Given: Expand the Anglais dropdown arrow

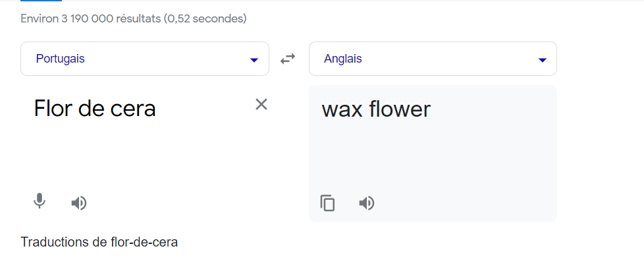Looking at the screenshot, I should click(542, 60).
